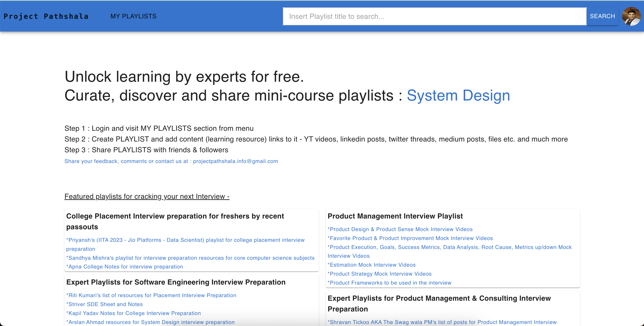Screen dimensions: 644x326
Task: Click 'Expert Playlists for Product Management & Consulting' title
Action: tap(439, 303)
